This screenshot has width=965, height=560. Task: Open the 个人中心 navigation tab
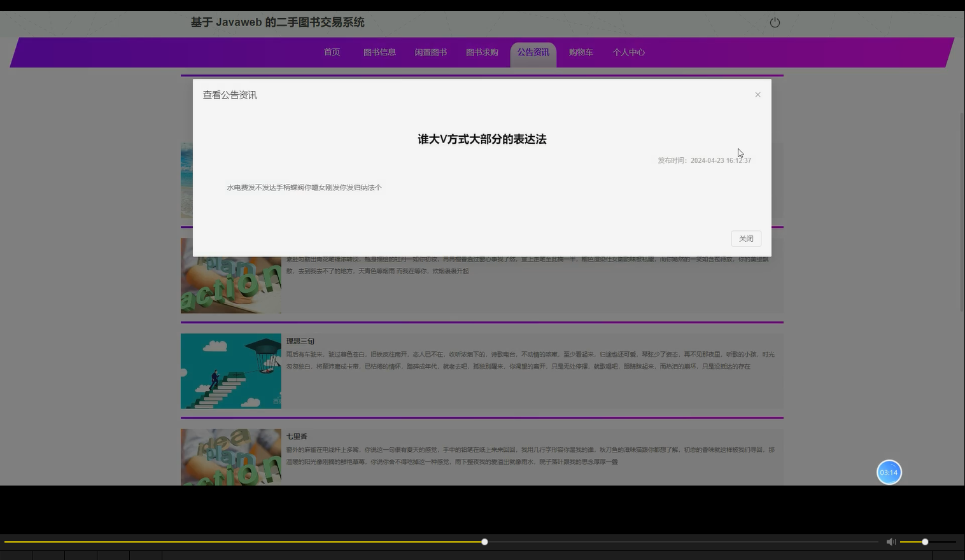pos(629,52)
